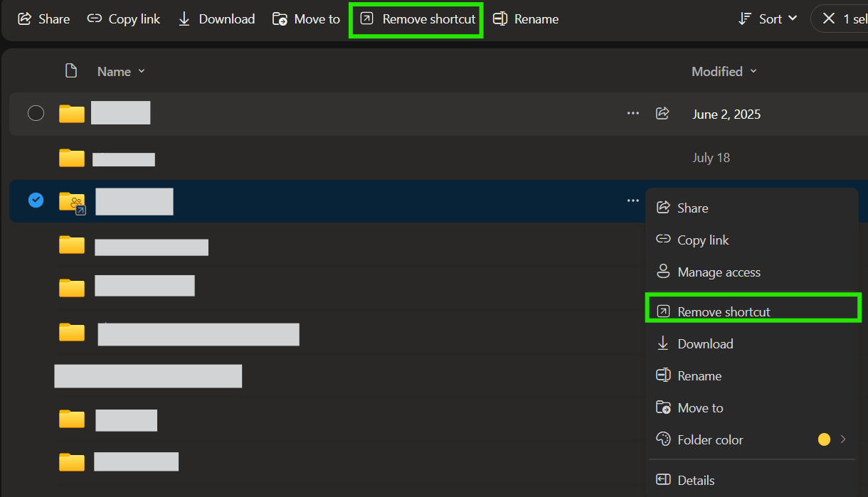Click Share in the top toolbar
The image size is (868, 497).
pos(43,19)
